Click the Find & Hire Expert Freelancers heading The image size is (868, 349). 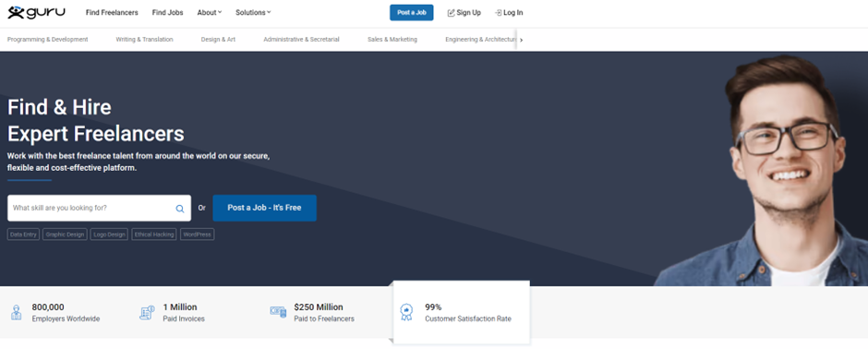pos(96,121)
